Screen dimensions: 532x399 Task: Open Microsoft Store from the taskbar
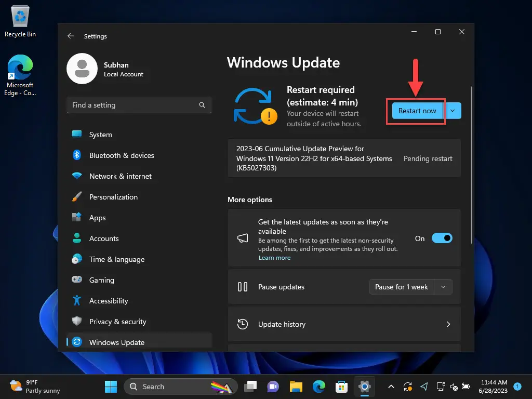(341, 387)
